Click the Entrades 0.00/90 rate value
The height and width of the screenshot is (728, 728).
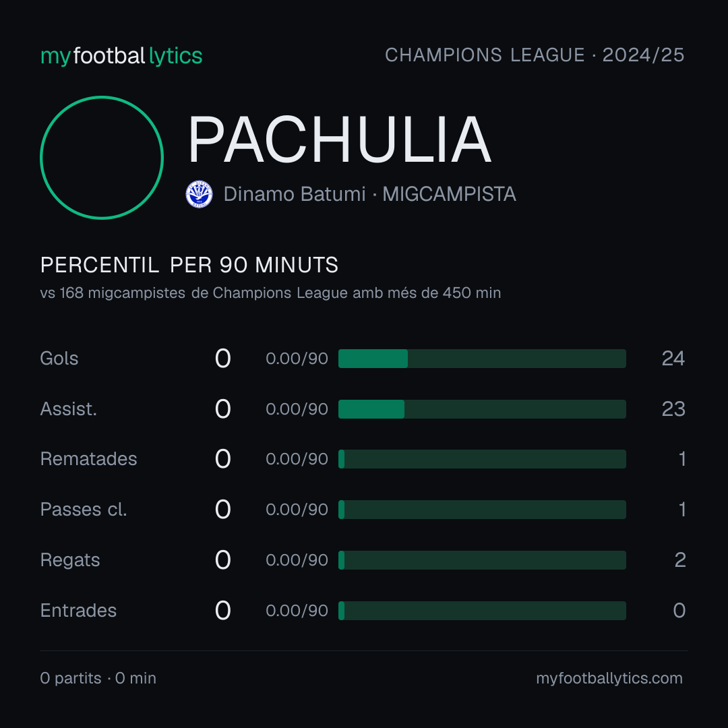(x=297, y=611)
